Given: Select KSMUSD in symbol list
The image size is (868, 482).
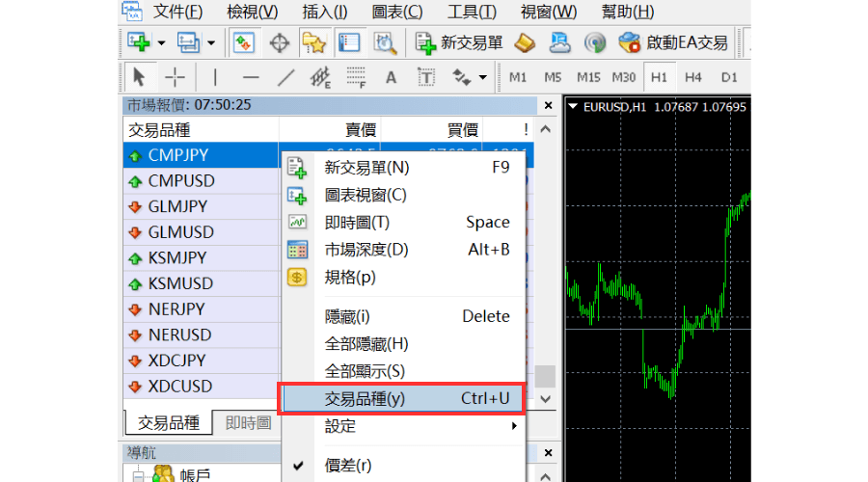Looking at the screenshot, I should 180,283.
